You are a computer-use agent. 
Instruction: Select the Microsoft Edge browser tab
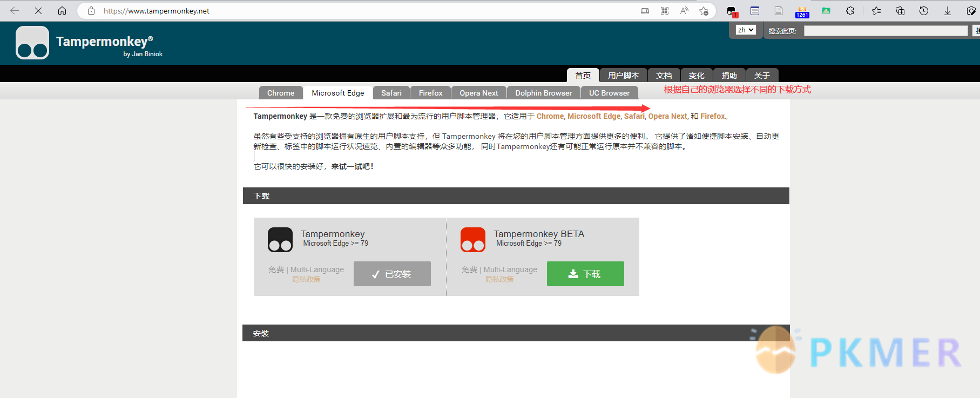338,93
